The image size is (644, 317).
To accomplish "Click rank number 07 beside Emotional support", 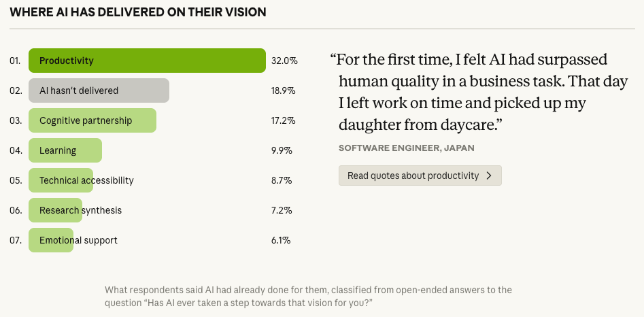I will pyautogui.click(x=15, y=240).
